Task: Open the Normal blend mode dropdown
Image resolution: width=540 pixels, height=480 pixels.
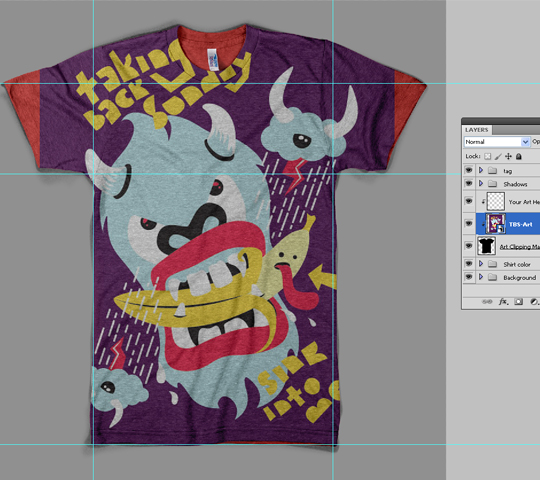Action: (x=497, y=142)
